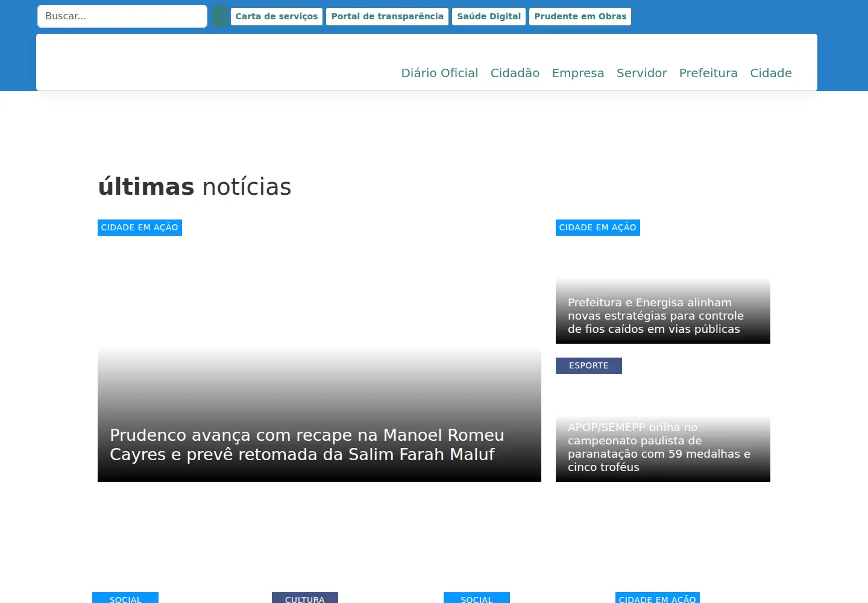Open the Prudente em Obras page
Viewport: 868px width, 603px height.
[580, 16]
